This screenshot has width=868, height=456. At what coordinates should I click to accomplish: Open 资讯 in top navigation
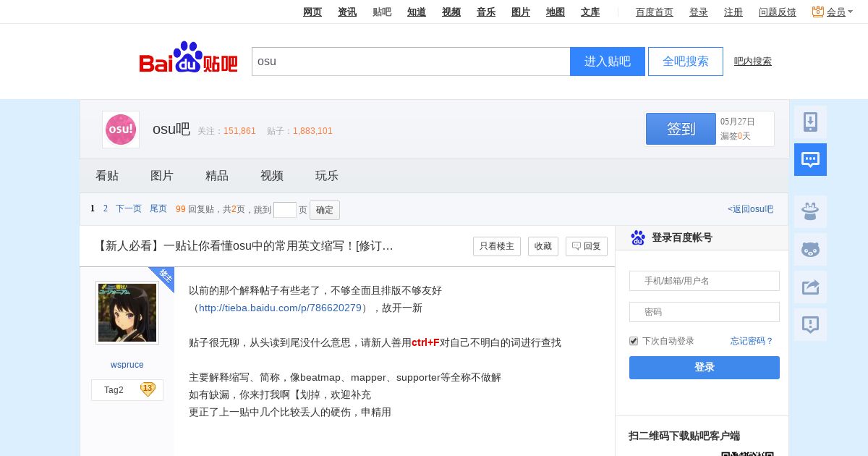(347, 12)
